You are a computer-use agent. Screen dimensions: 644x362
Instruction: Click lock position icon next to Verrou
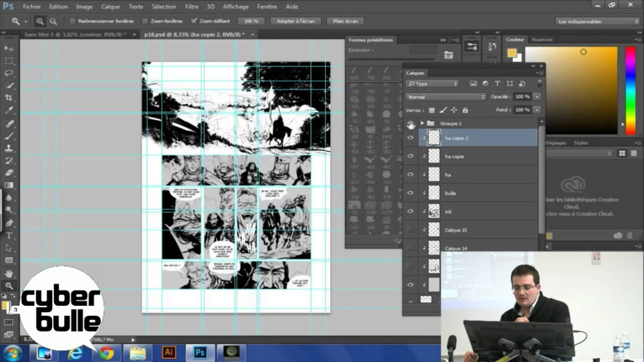454,110
